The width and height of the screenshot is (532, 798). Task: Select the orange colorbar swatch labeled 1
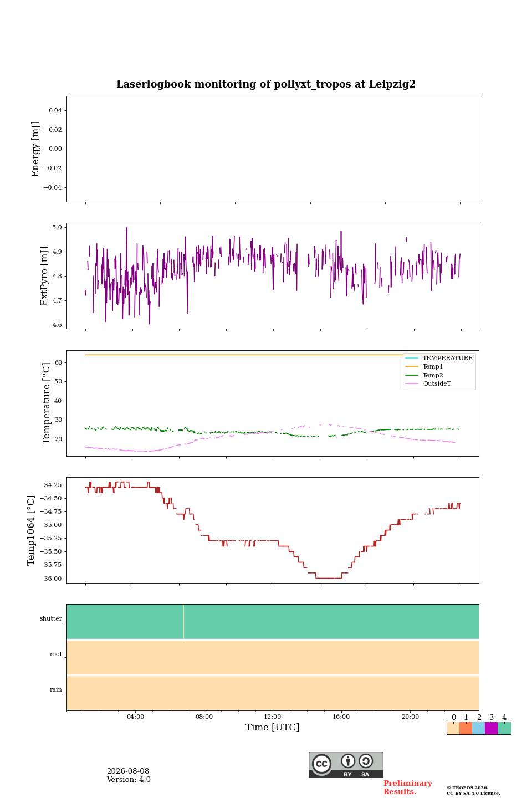point(465,728)
